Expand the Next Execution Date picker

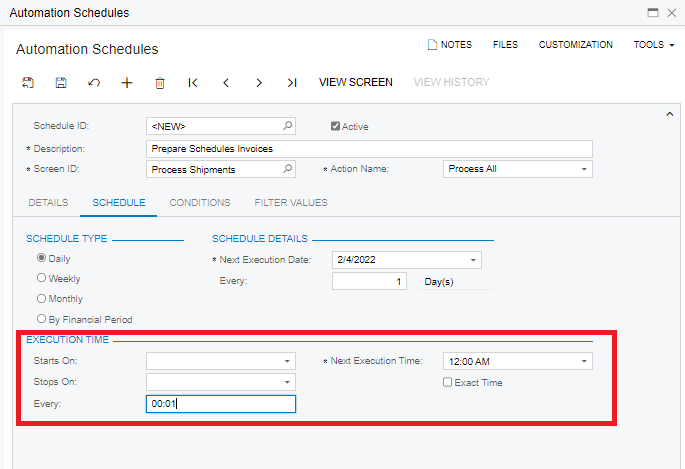[x=473, y=260]
